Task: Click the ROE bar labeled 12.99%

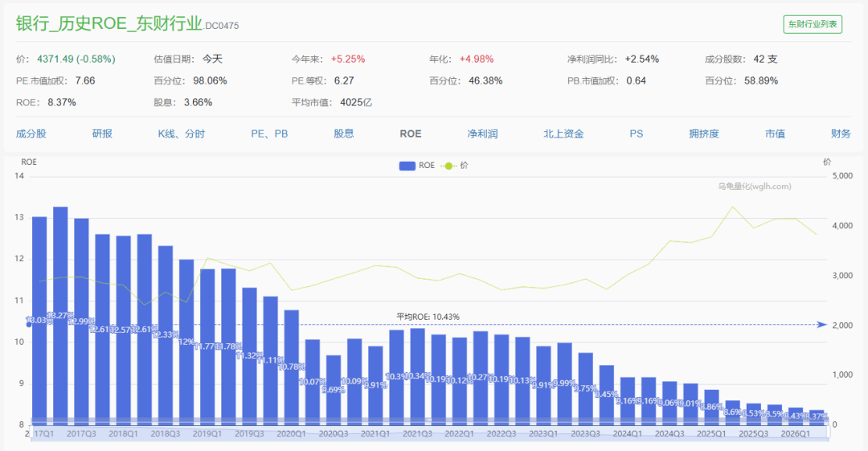Action: pyautogui.click(x=81, y=322)
